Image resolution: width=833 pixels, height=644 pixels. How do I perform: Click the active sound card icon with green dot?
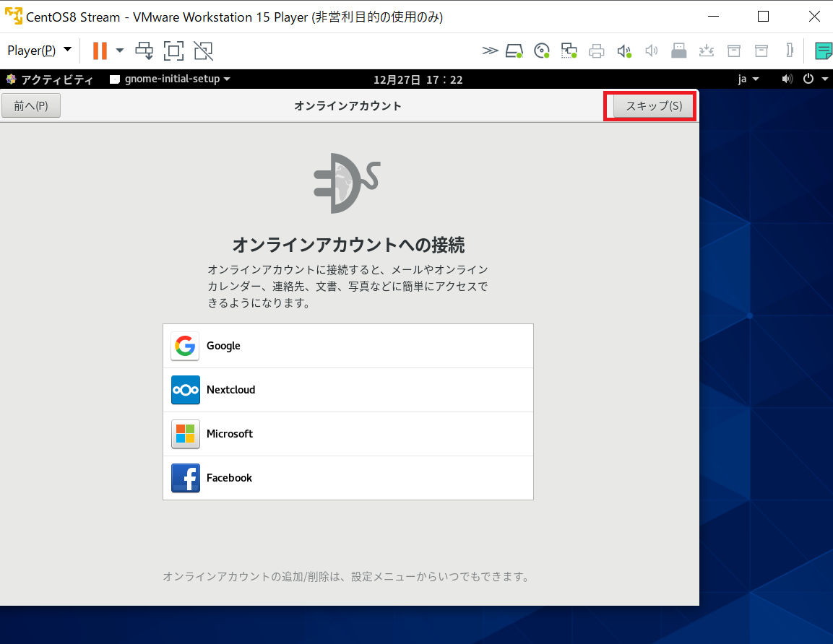pyautogui.click(x=624, y=51)
